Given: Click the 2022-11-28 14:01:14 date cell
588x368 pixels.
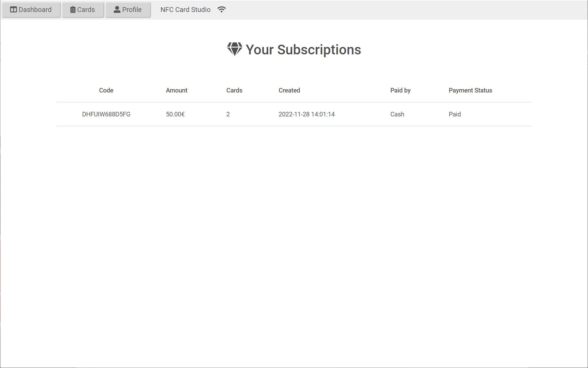Looking at the screenshot, I should [307, 114].
